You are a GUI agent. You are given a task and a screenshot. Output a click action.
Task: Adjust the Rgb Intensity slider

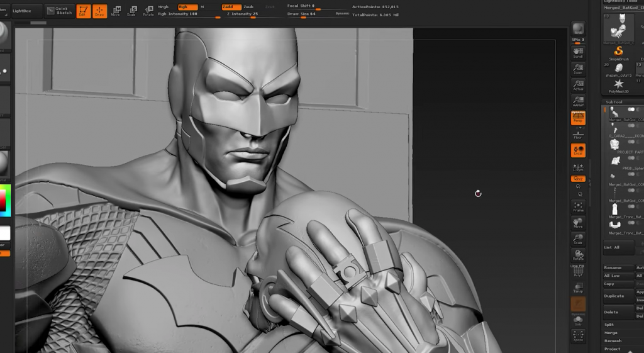pyautogui.click(x=189, y=14)
